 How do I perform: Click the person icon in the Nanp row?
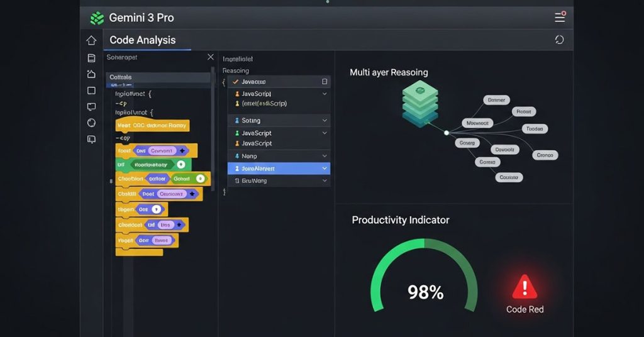tap(237, 156)
